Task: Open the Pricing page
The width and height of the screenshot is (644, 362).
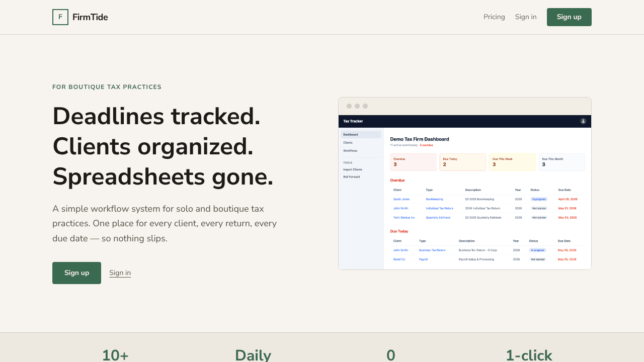Action: point(494,17)
